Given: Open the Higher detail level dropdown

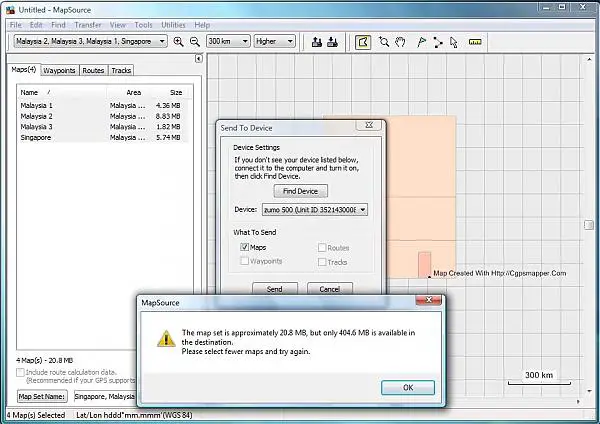Looking at the screenshot, I should (x=274, y=41).
